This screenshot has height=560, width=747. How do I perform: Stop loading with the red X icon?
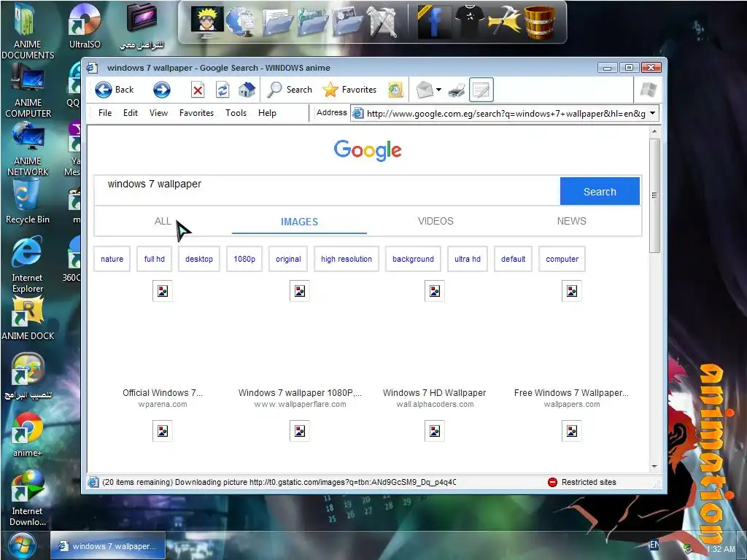[x=198, y=90]
